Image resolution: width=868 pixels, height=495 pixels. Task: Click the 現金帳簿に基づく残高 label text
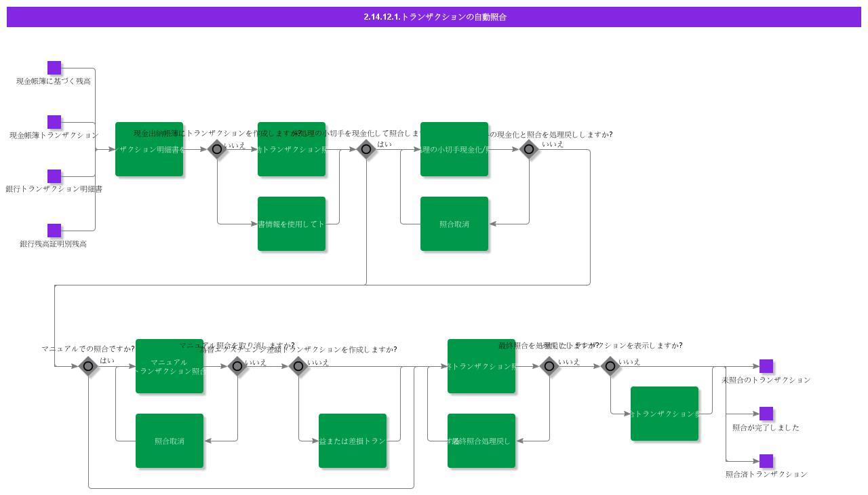point(54,81)
